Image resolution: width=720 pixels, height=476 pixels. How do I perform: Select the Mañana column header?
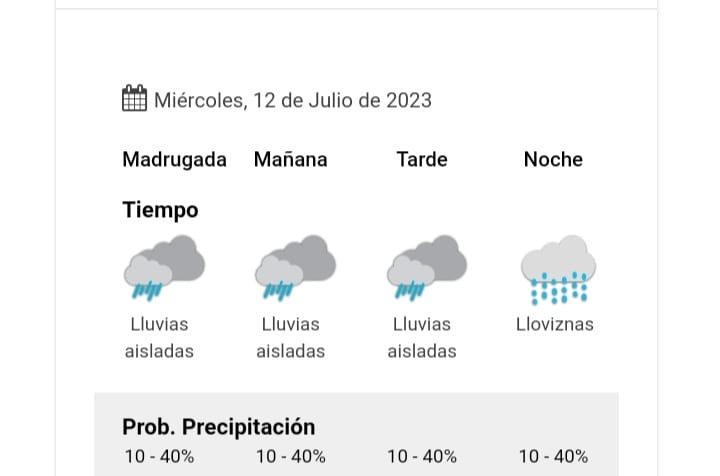coord(290,159)
